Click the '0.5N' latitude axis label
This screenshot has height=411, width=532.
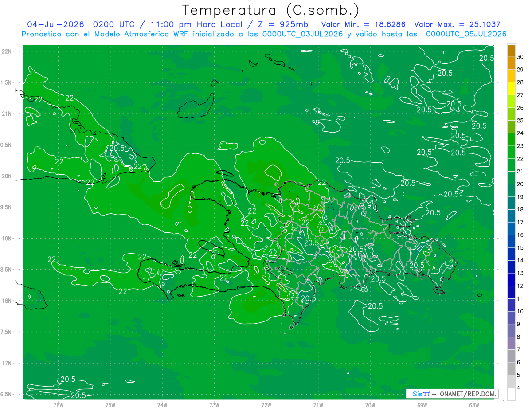click(x=7, y=145)
